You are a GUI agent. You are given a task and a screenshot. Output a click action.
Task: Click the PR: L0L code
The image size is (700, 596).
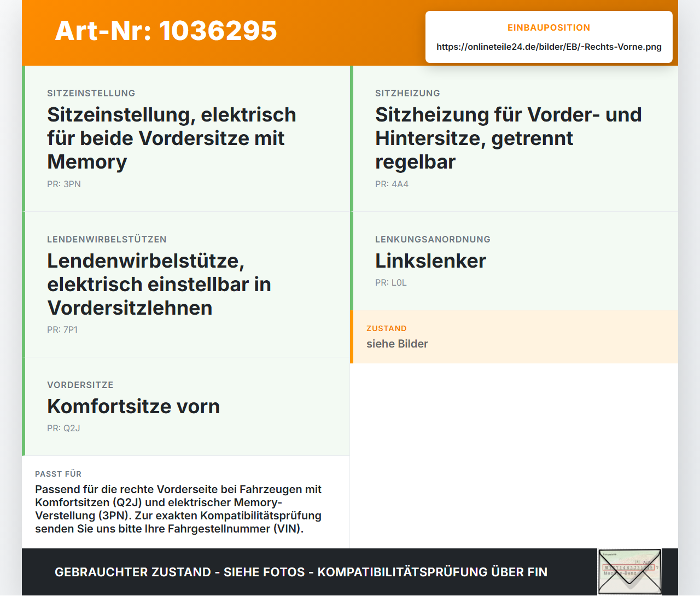[391, 282]
